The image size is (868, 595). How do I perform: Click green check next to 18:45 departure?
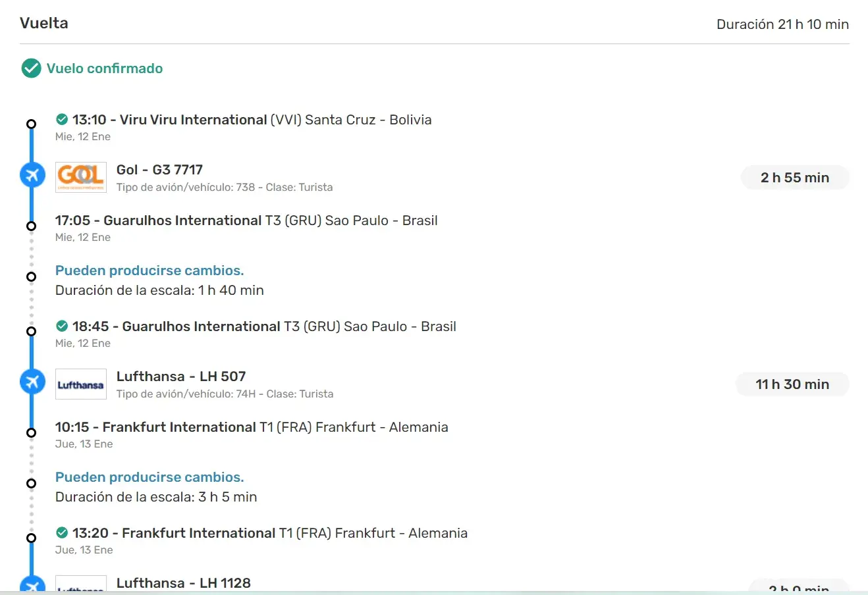[62, 326]
